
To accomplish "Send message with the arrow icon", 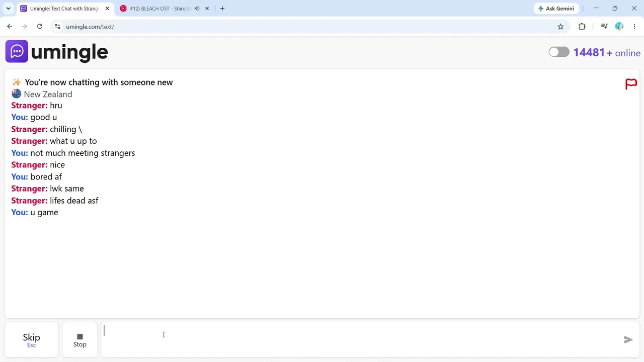I will pos(628,340).
